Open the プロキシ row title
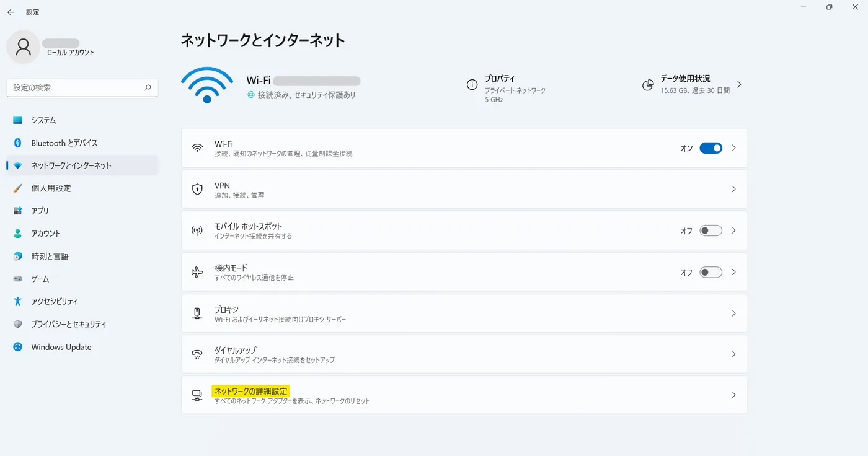868x456 pixels. [226, 309]
